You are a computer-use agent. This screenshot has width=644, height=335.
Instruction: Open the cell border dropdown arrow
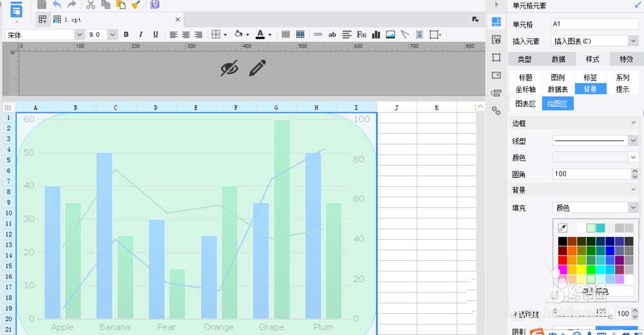225,35
